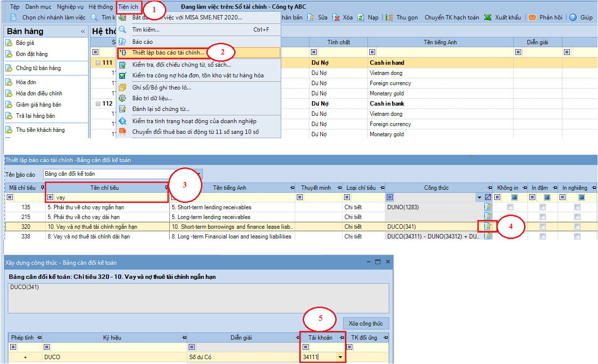Open Trả lại hàng bán in the sidebar
The height and width of the screenshot is (364, 598).
tap(36, 116)
